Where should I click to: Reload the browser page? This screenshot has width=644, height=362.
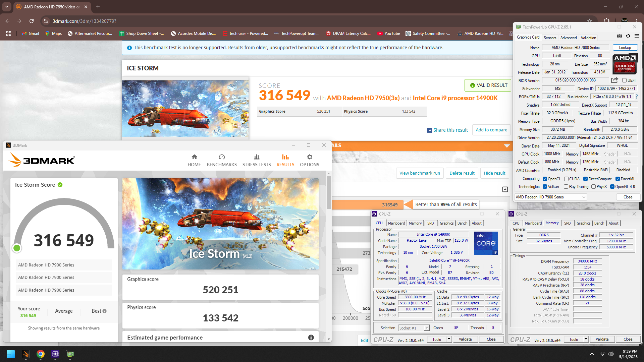[32, 21]
